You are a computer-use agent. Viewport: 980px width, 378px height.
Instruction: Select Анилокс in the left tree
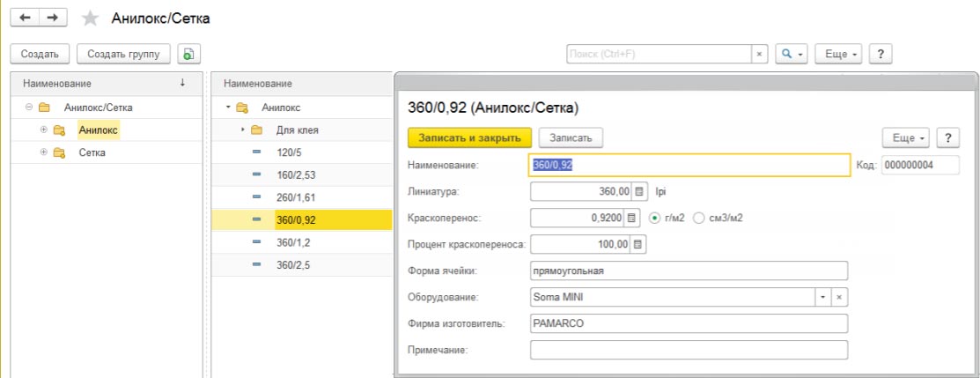point(98,130)
